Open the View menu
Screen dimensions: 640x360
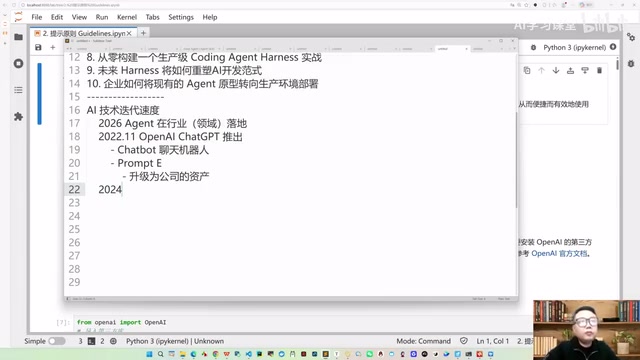(x=79, y=17)
